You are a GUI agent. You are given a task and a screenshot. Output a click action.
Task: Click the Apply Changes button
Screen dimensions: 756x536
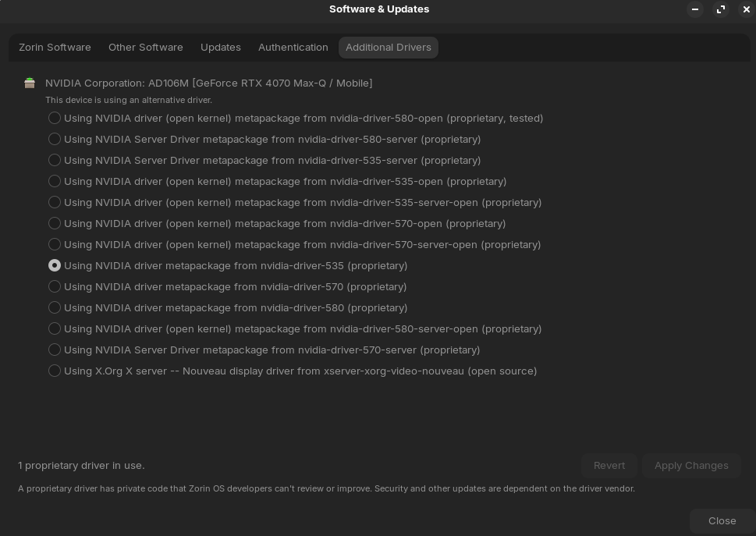[691, 466]
